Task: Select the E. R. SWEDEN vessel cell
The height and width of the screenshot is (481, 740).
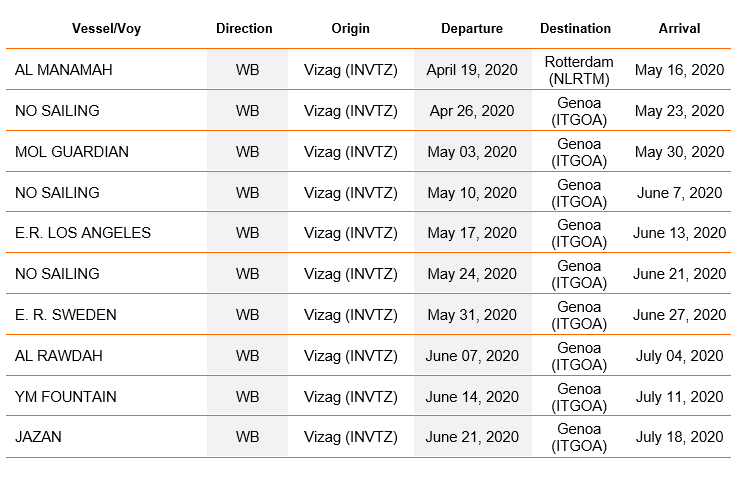Action: click(x=66, y=314)
